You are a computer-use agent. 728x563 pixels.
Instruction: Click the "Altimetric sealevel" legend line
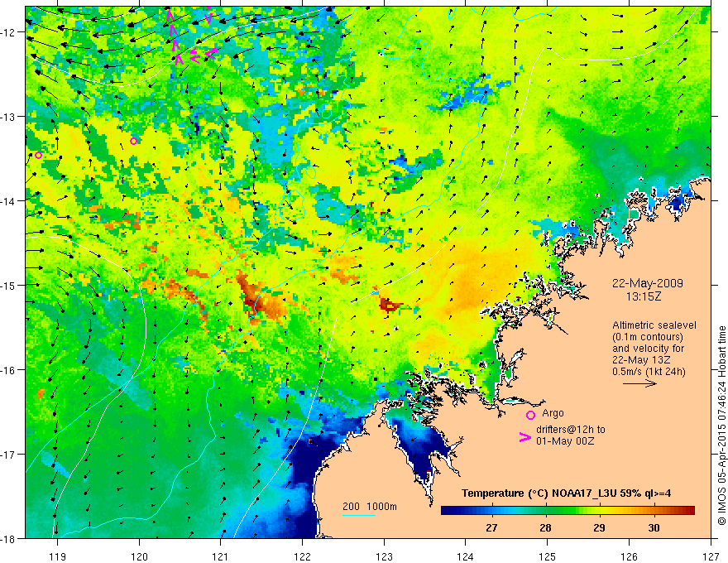coord(654,325)
